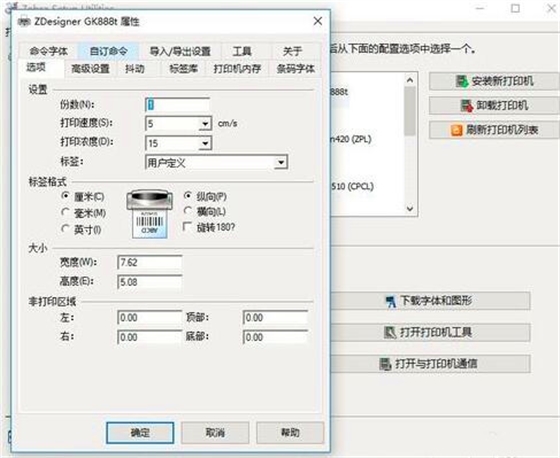Close the ZDesigner GK888t properties dialog
Screen dimensions: 560x458
pyautogui.click(x=318, y=21)
